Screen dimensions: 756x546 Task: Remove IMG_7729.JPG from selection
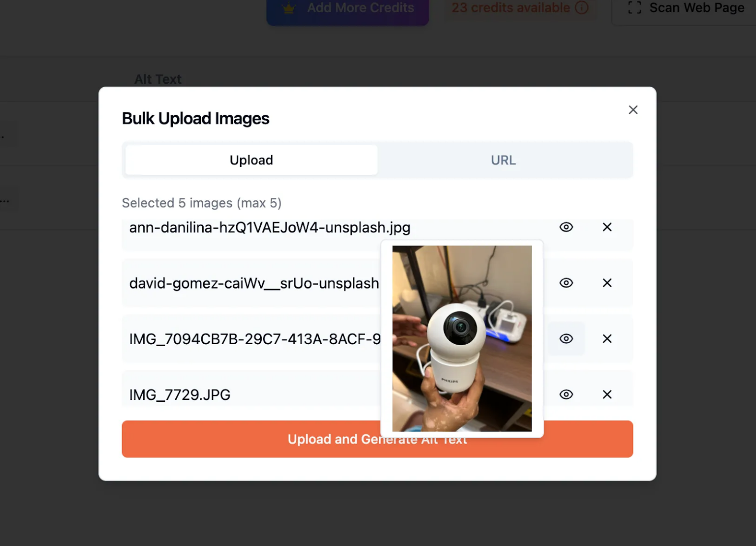(607, 394)
